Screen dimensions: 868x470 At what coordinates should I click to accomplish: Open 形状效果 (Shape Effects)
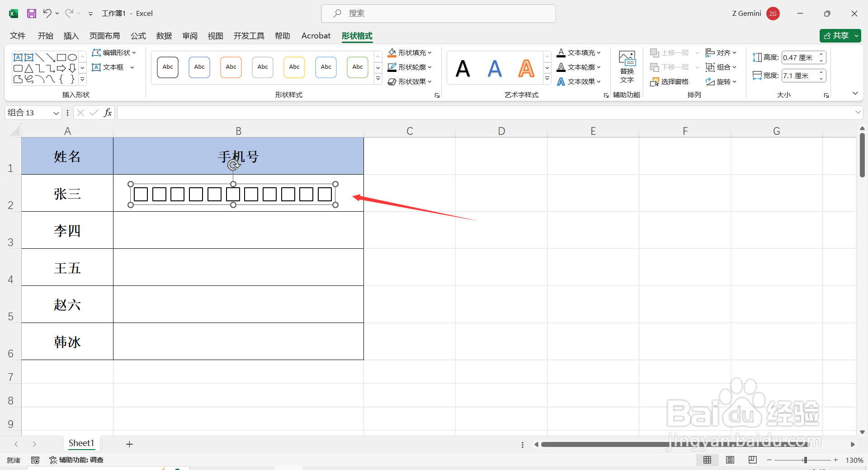(x=409, y=81)
